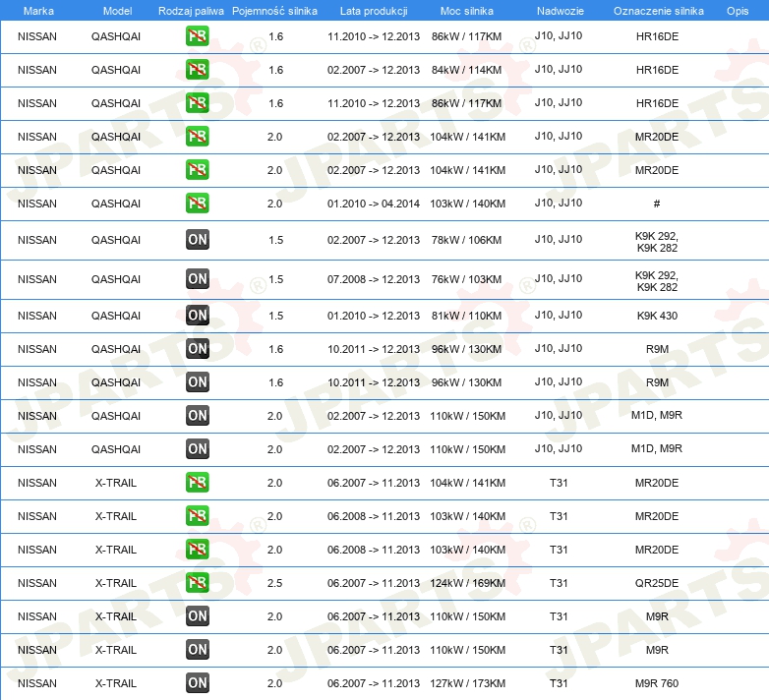Screen dimensions: 769x700
Task: Click T31 body code in the QR25DE row
Action: (x=559, y=583)
